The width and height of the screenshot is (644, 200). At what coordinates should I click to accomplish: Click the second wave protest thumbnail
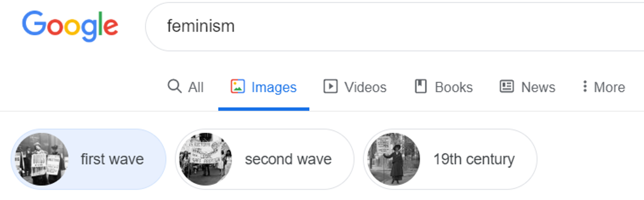204,159
